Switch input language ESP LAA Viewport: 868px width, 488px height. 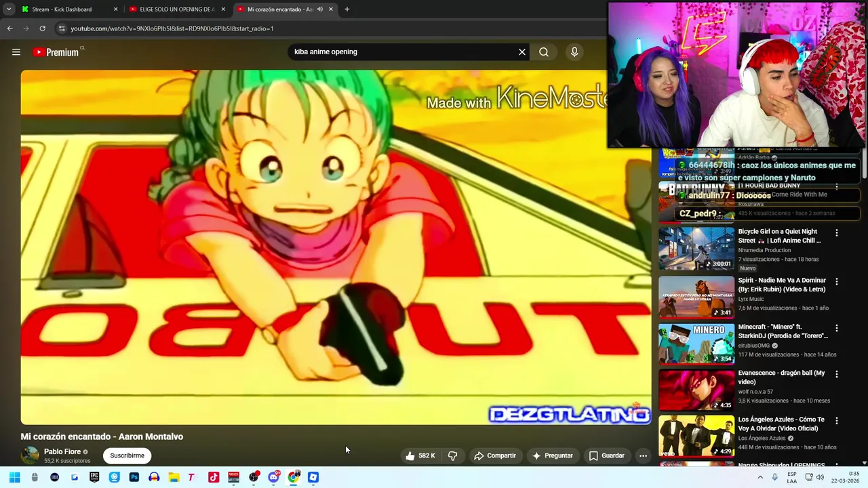click(792, 477)
